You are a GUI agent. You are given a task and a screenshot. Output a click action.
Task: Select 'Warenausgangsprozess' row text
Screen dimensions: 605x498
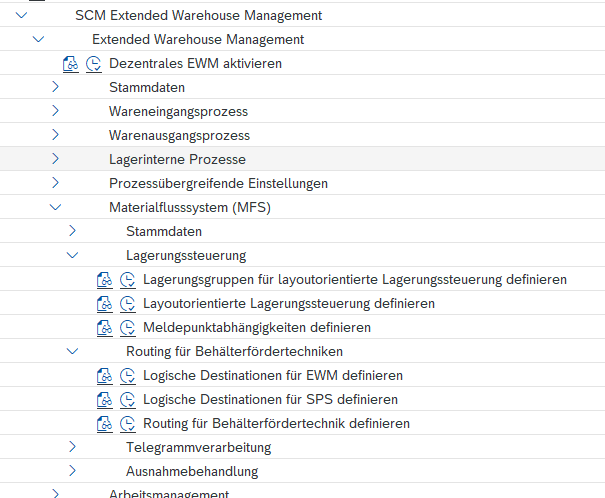[x=179, y=135]
